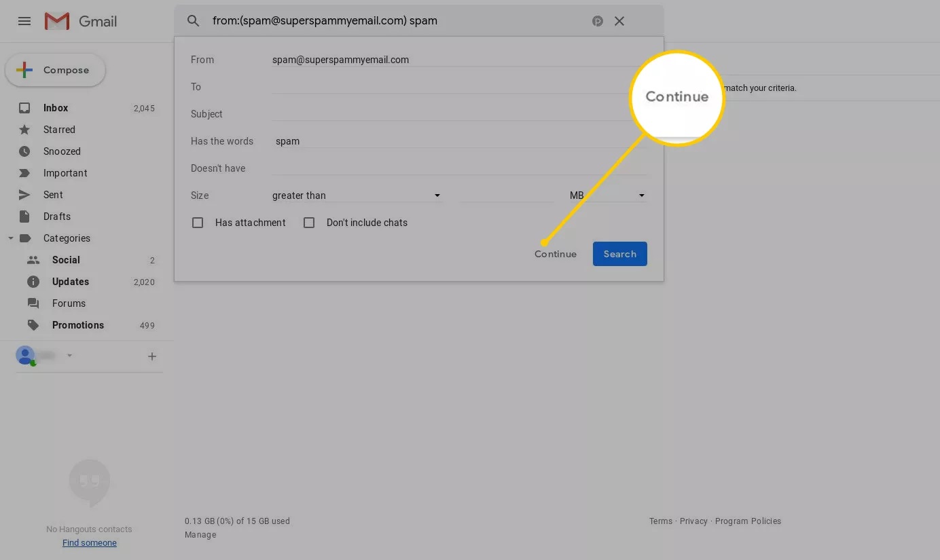The width and height of the screenshot is (940, 560).
Task: Enable the Has attachment checkbox
Action: [198, 223]
